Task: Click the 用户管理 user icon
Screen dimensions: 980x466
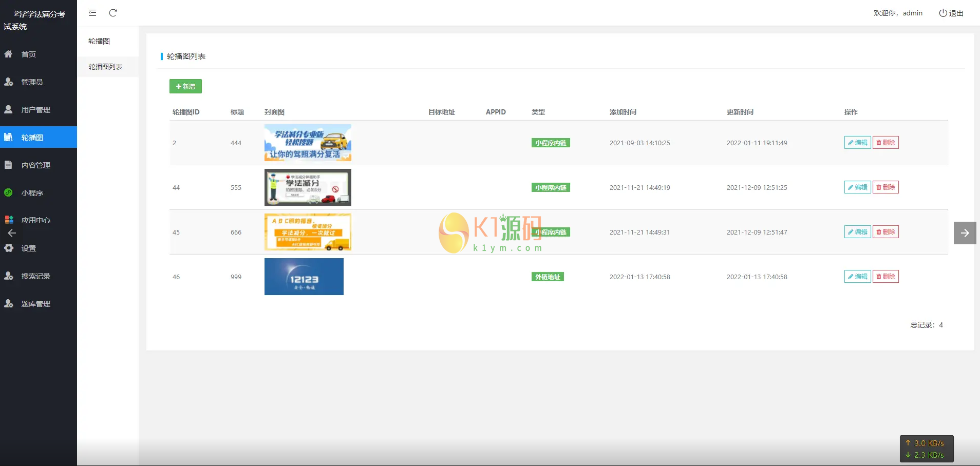Action: pos(8,109)
